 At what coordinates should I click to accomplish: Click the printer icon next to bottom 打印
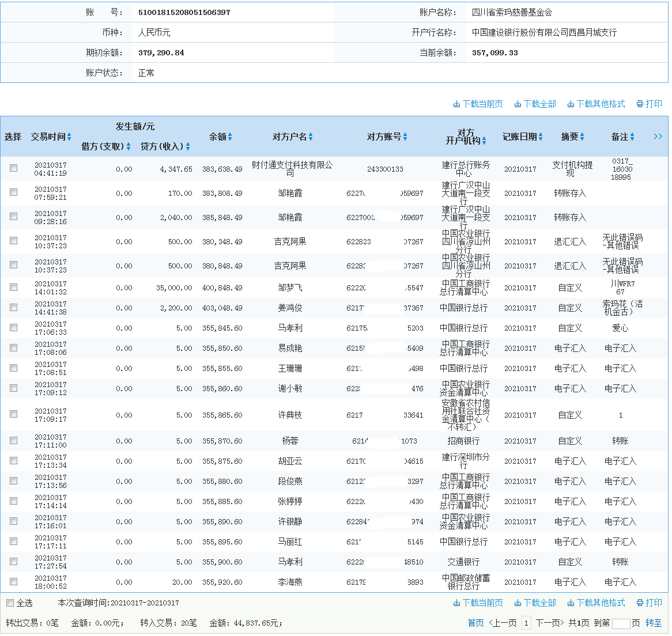[x=640, y=603]
